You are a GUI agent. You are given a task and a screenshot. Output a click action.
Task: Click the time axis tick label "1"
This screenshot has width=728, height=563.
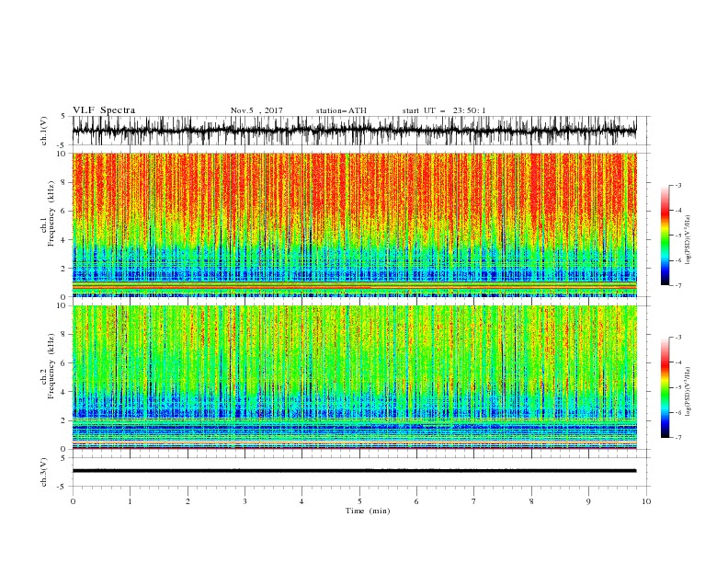(130, 501)
